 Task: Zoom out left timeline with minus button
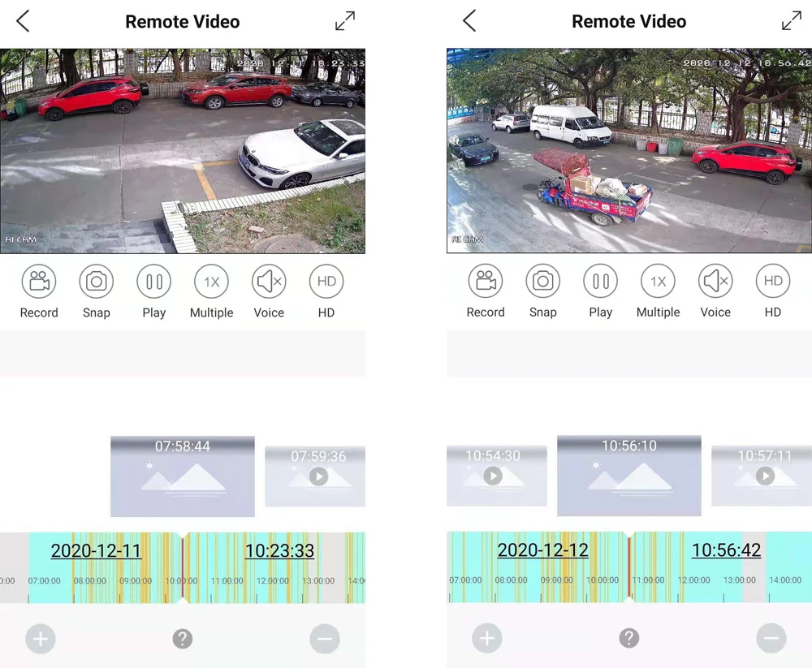coord(325,639)
